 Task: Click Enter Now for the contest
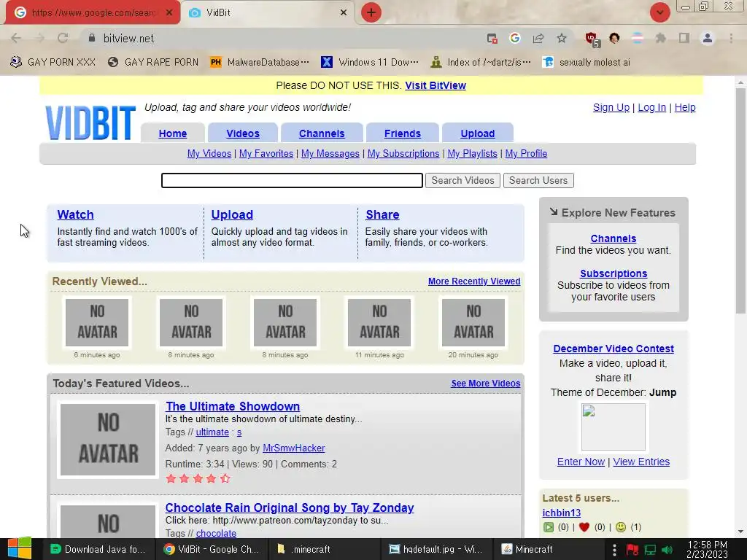coord(581,462)
